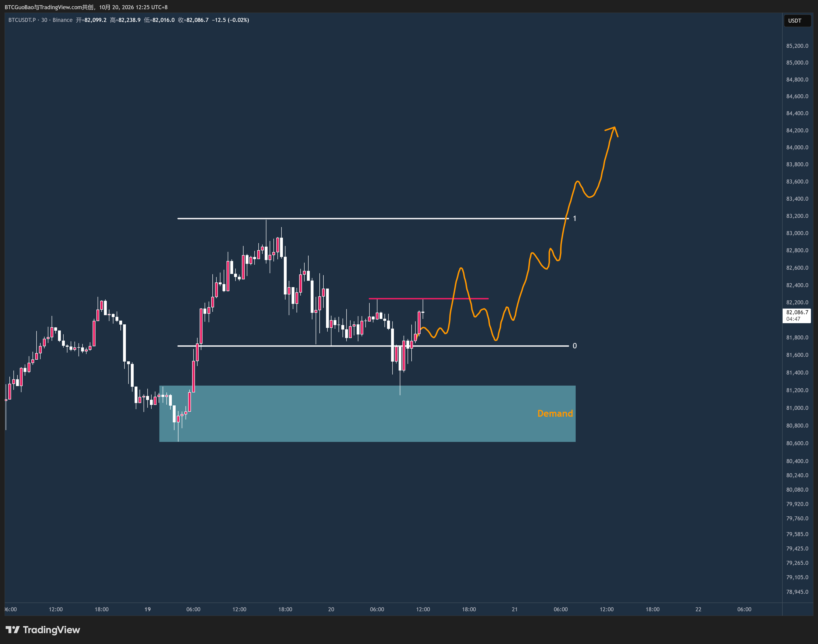Screen dimensions: 818x644
Task: Click the 82,200.0 price axis label
Action: 797,302
